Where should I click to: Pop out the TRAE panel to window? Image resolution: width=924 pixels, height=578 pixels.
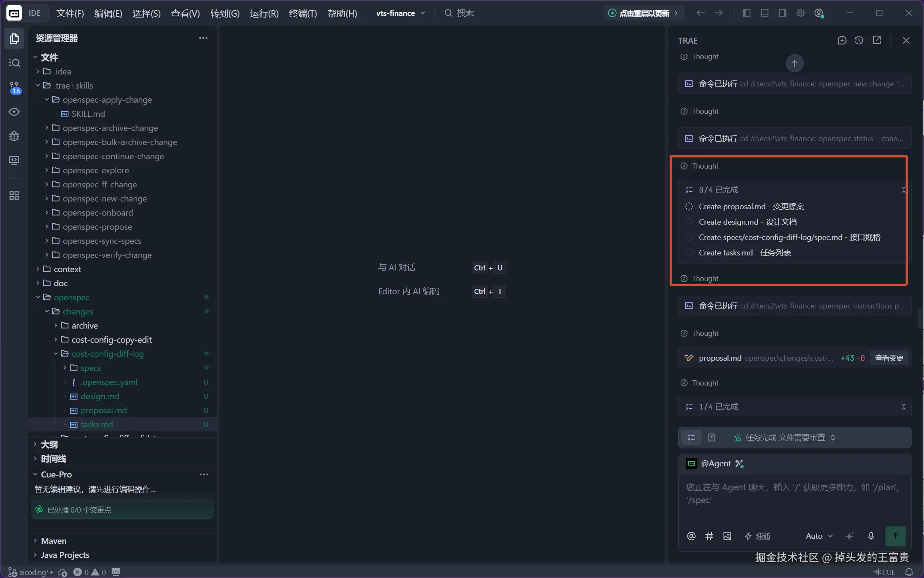click(x=877, y=40)
